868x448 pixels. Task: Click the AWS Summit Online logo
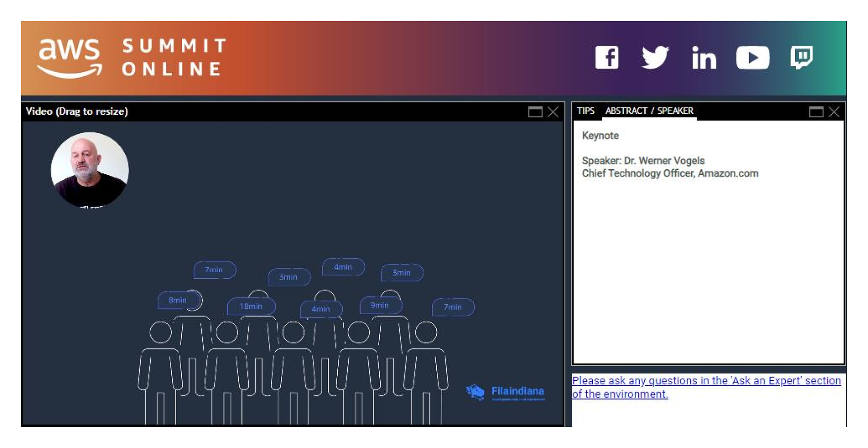click(x=132, y=58)
